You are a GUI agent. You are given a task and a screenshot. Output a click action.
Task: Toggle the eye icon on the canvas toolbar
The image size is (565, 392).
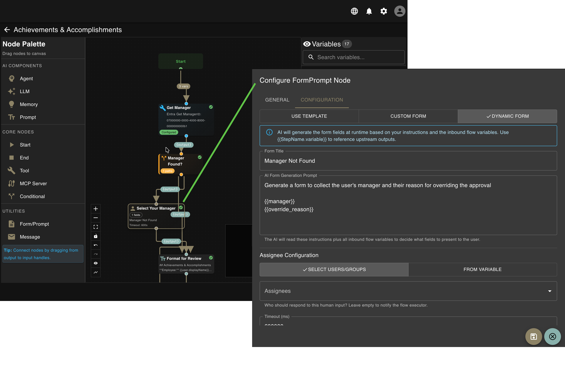point(96,263)
